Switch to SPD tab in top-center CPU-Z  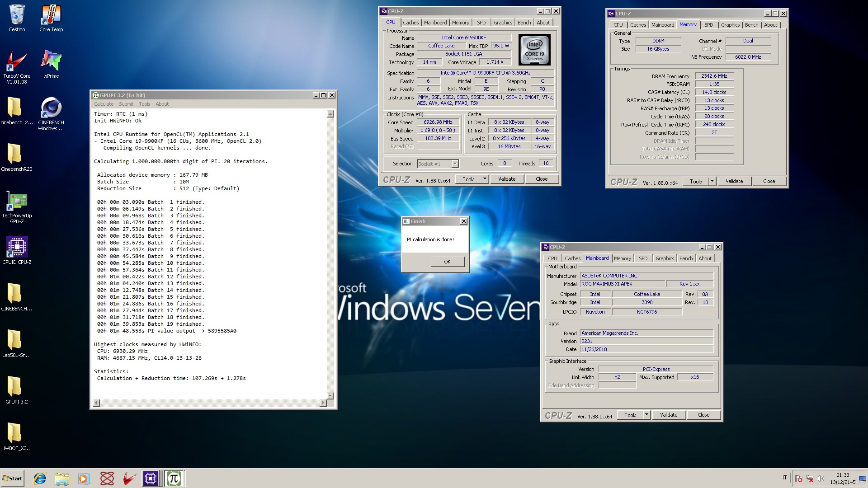coord(481,23)
